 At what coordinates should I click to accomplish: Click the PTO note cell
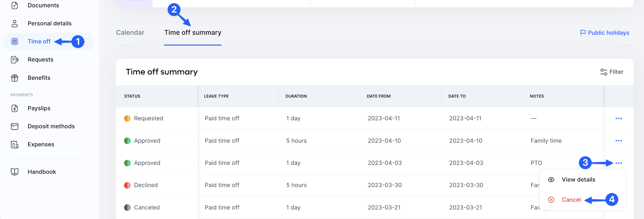click(x=536, y=163)
